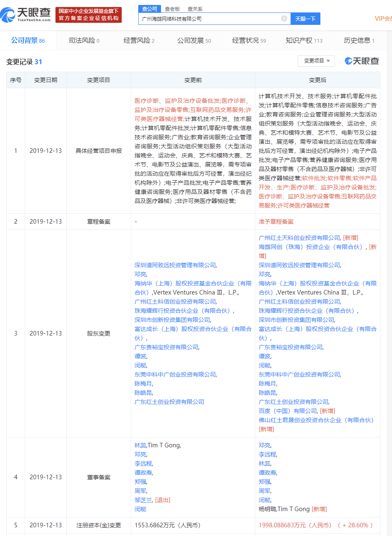Select the 查公司 search tab
The width and height of the screenshot is (392, 536).
click(149, 9)
